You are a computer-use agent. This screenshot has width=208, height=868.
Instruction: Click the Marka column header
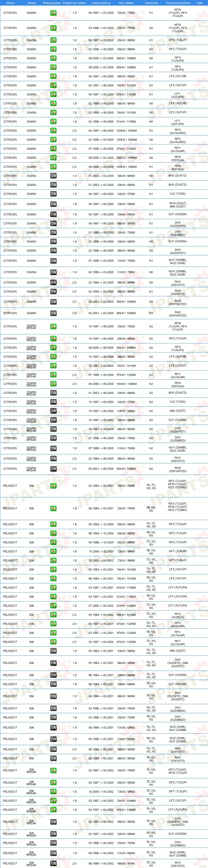[x=10, y=3]
